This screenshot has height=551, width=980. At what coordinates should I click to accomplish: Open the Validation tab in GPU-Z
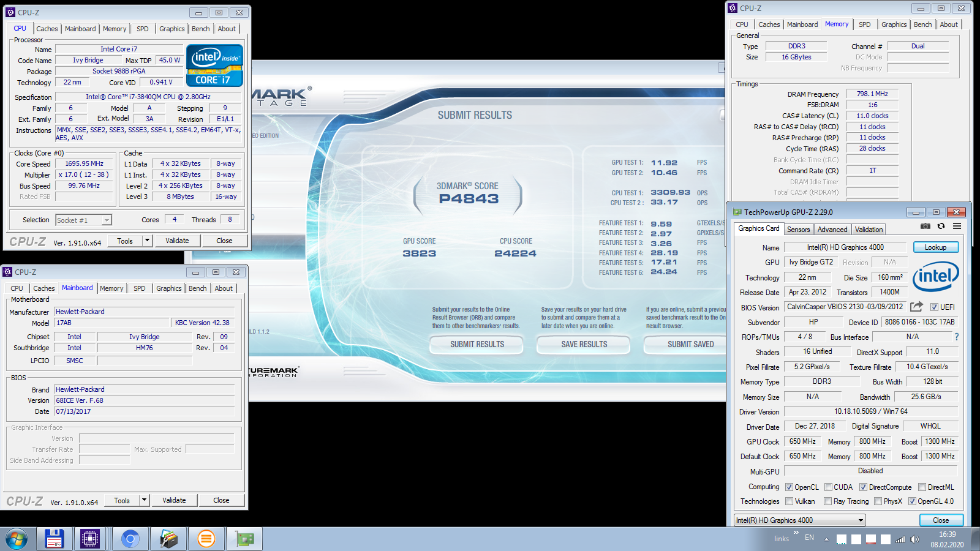[x=869, y=230]
